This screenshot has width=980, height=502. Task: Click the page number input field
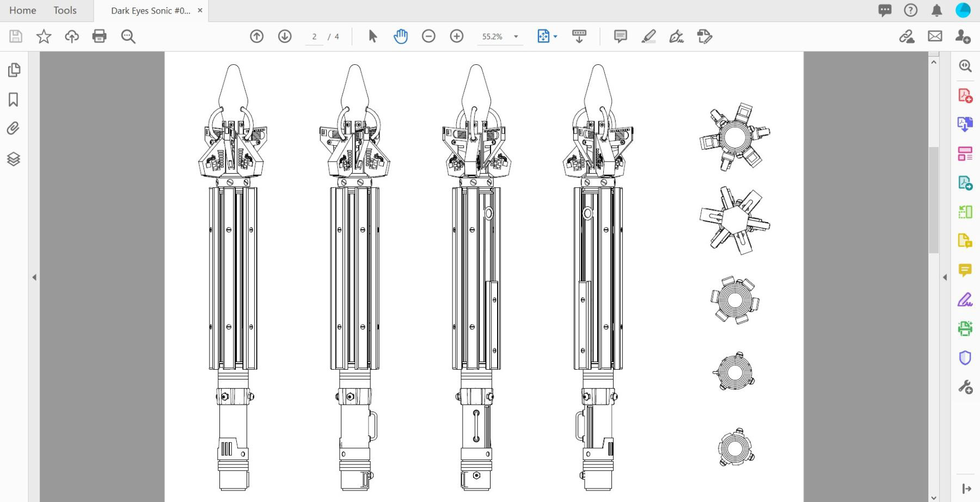314,36
